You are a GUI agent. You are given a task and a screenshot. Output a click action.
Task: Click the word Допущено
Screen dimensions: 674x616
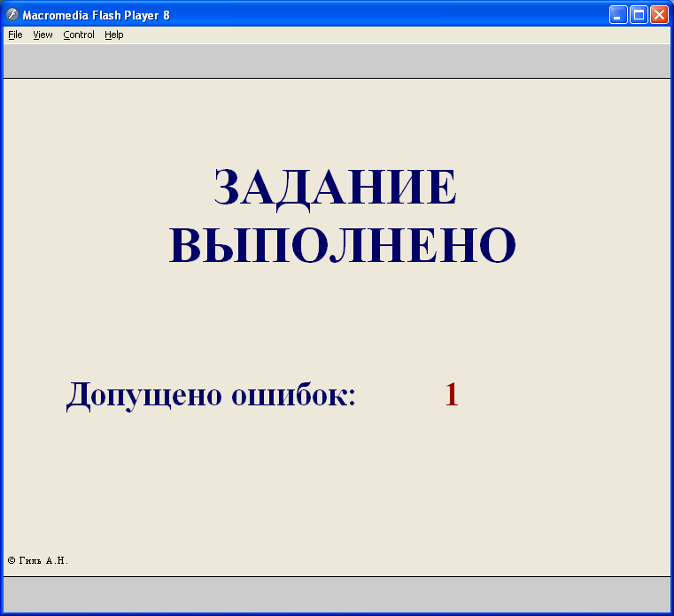[144, 396]
